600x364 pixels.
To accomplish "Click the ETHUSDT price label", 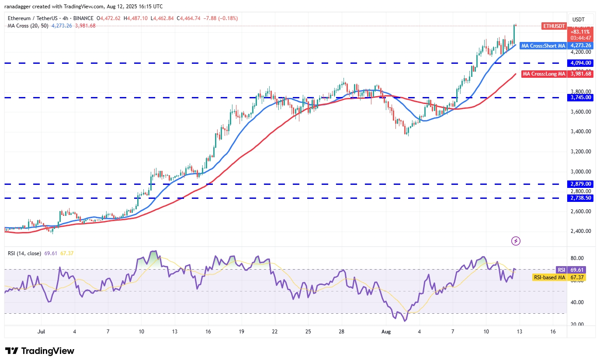I will click(x=554, y=26).
